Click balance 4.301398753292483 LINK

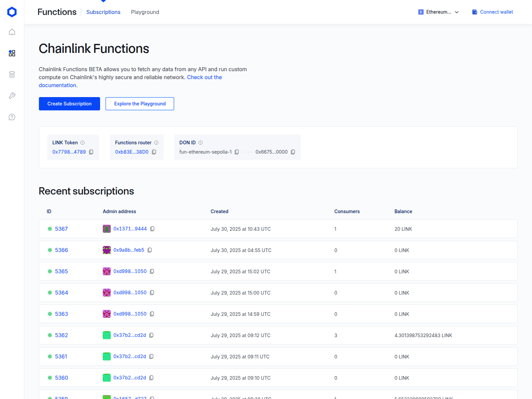pos(423,335)
